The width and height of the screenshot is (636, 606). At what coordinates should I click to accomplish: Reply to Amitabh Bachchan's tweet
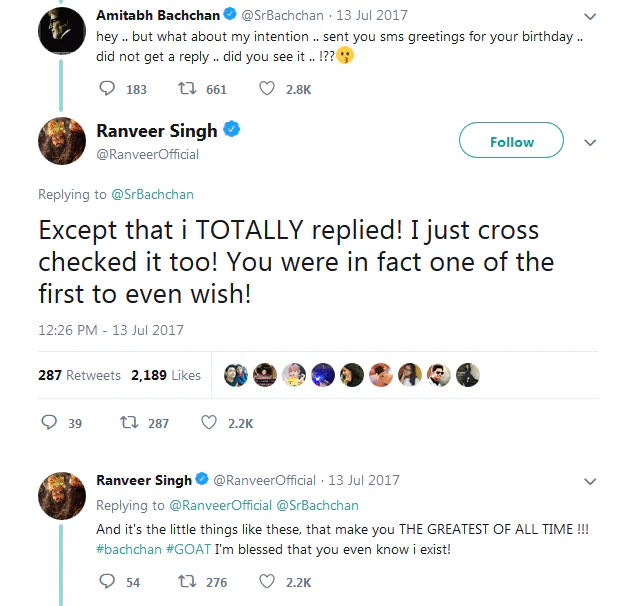tap(108, 89)
